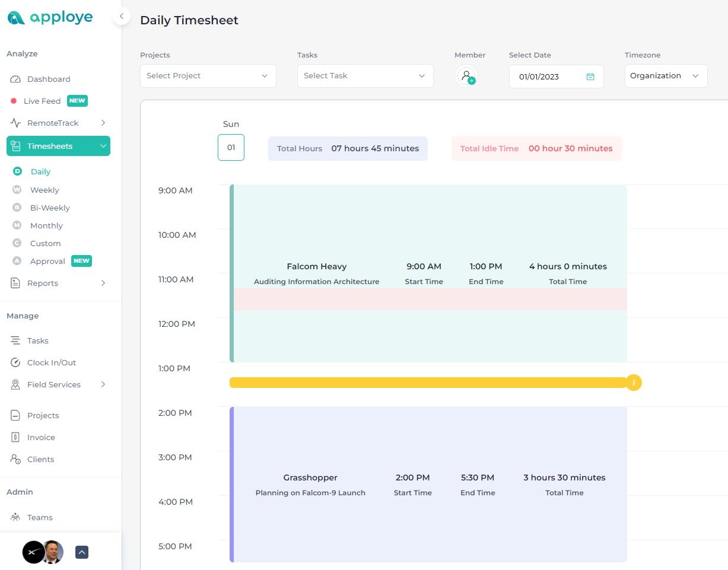Click the Teams people icon
Image resolution: width=728 pixels, height=570 pixels.
click(x=16, y=517)
